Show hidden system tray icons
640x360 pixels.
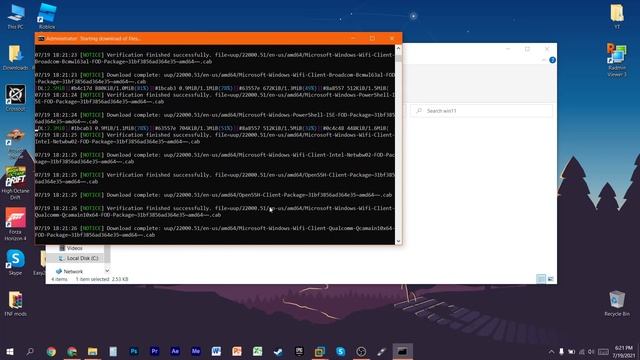551,351
